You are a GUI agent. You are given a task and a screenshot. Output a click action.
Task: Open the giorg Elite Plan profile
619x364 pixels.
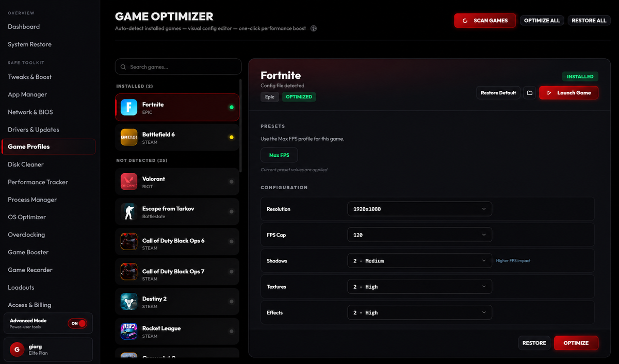(x=48, y=350)
